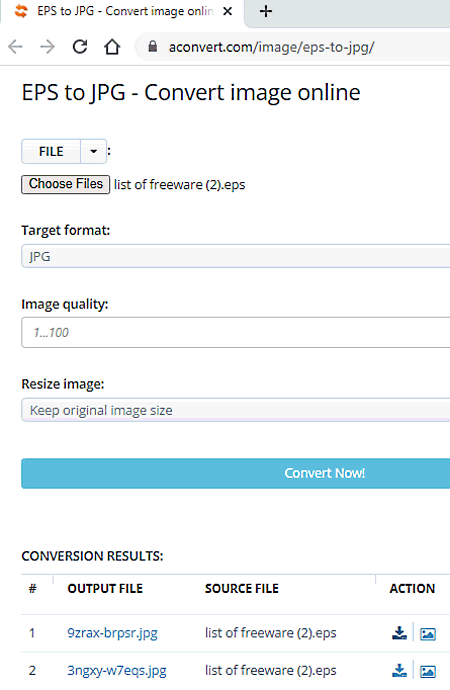Download the 3ngxy-w7eqs.jpg output file
This screenshot has height=690, width=450.
399,671
